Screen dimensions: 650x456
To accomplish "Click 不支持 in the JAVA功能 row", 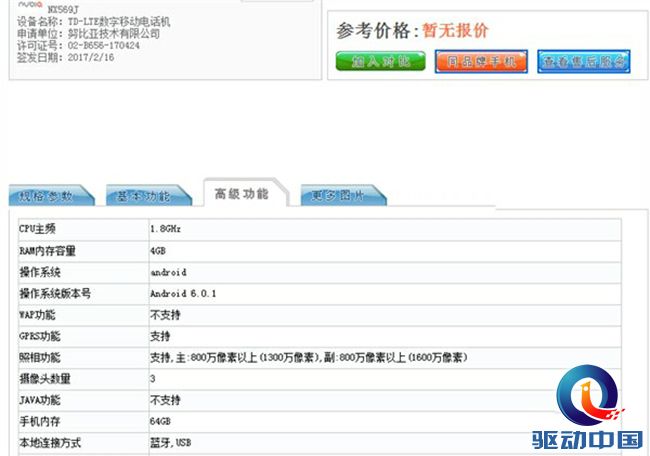I will pyautogui.click(x=165, y=400).
